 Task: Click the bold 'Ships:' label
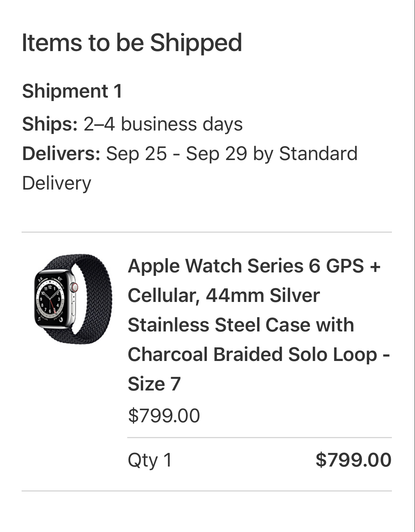pyautogui.click(x=50, y=124)
